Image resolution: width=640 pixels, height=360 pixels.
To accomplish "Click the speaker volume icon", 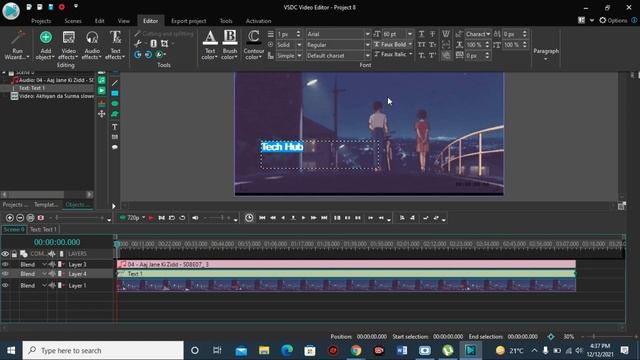I will (x=196, y=218).
